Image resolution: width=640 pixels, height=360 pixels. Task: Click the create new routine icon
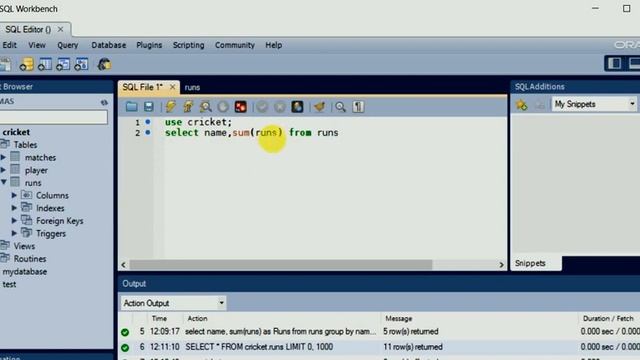(81, 64)
